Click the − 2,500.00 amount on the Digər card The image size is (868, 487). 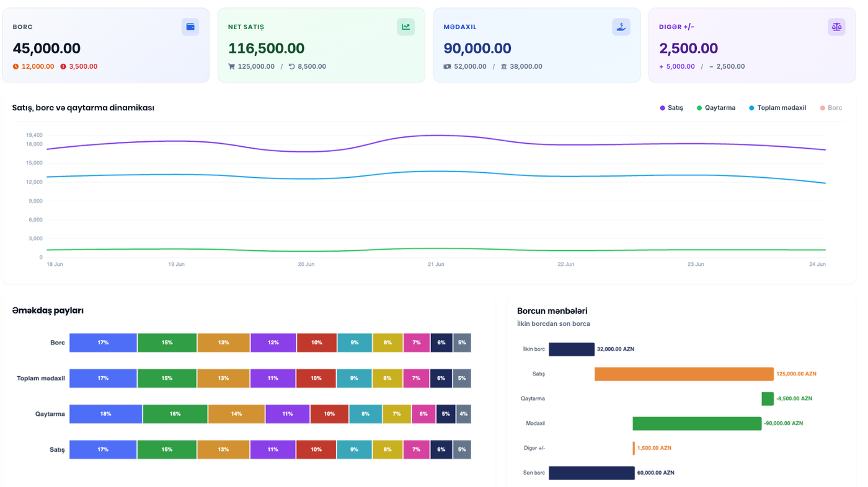(x=727, y=66)
